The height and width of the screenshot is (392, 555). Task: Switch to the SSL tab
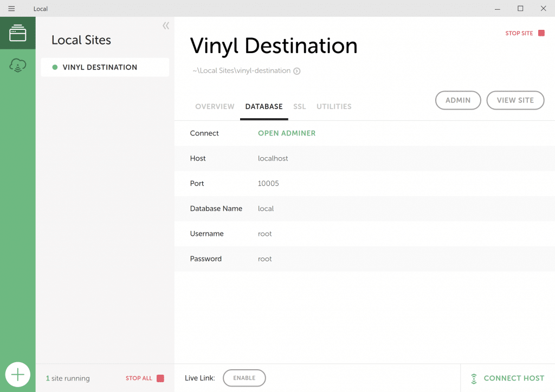[x=300, y=106]
